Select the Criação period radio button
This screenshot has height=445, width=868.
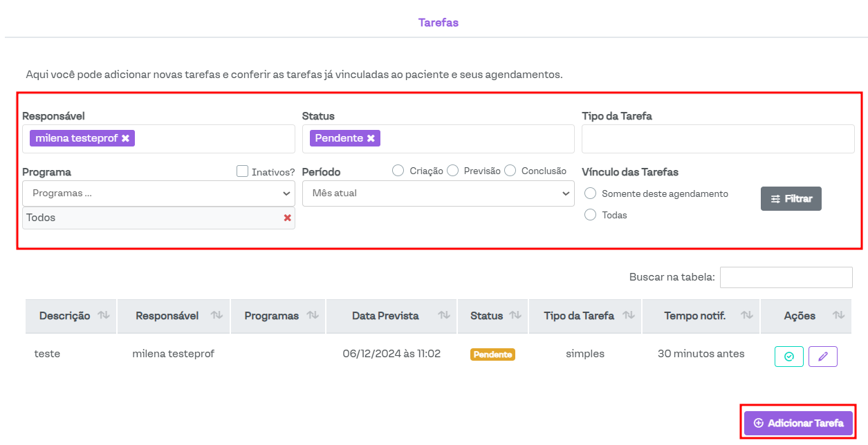(398, 171)
